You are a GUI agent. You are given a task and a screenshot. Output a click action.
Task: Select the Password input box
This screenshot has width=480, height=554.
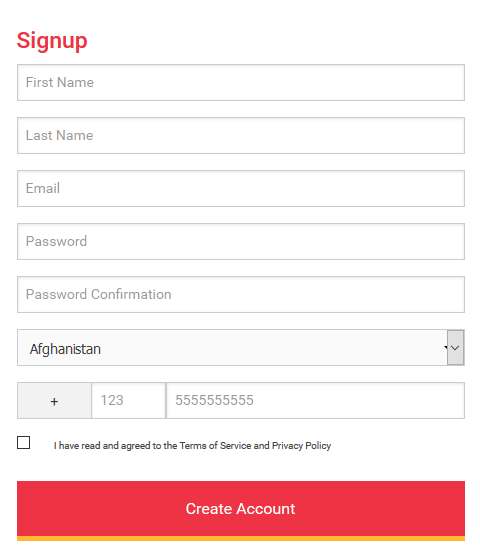[x=241, y=242]
